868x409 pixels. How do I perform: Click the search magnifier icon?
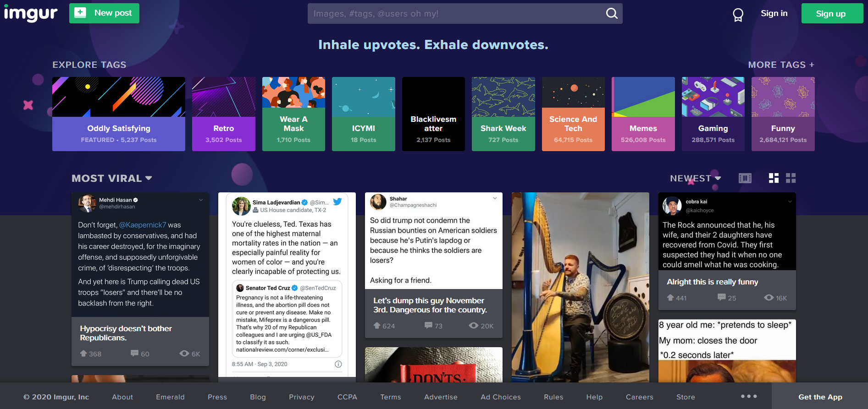click(x=612, y=13)
